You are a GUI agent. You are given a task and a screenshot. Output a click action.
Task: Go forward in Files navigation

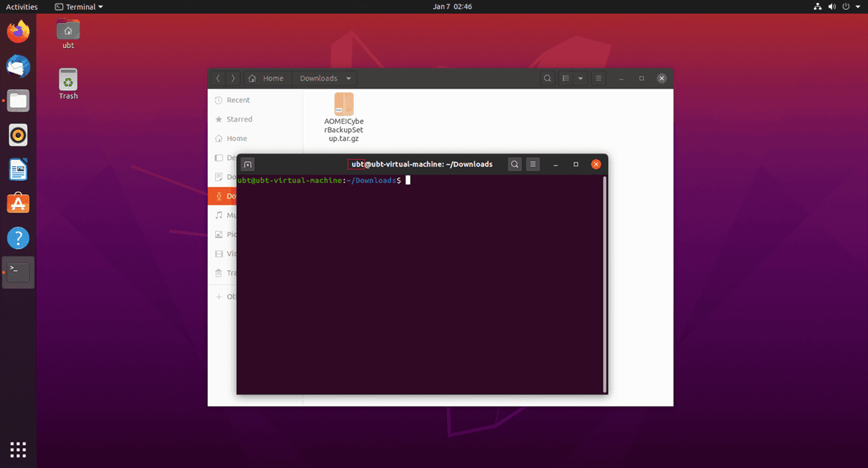(233, 78)
